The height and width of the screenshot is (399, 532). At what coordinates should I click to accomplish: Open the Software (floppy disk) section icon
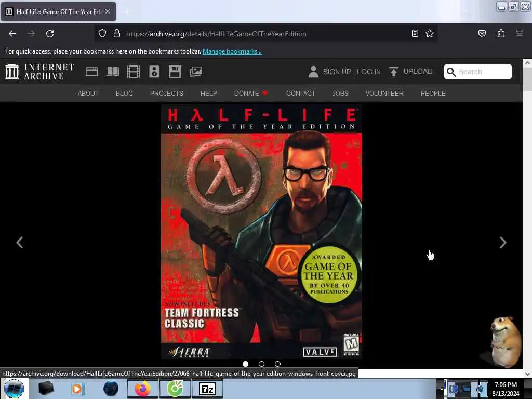[175, 72]
